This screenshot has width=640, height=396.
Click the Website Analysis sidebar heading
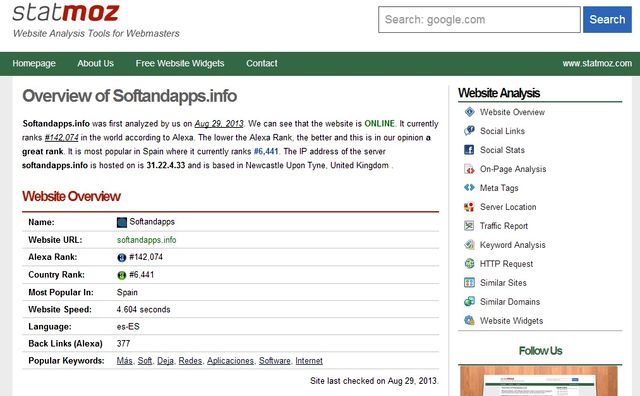pyautogui.click(x=499, y=93)
